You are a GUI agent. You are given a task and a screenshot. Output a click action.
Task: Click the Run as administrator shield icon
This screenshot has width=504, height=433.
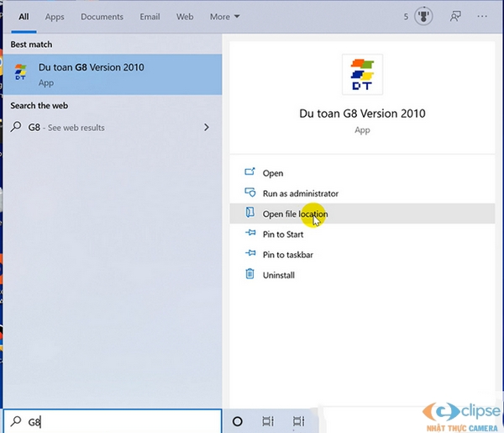[x=250, y=192]
